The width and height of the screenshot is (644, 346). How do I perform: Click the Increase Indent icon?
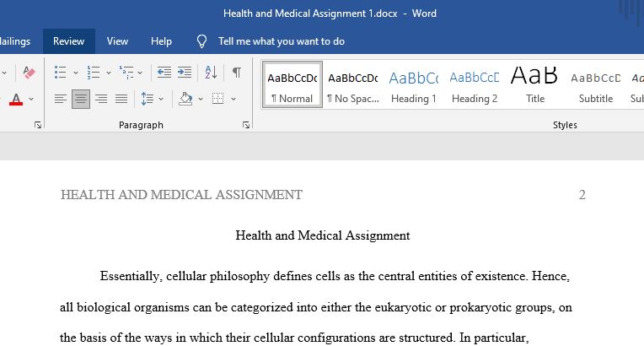(185, 73)
